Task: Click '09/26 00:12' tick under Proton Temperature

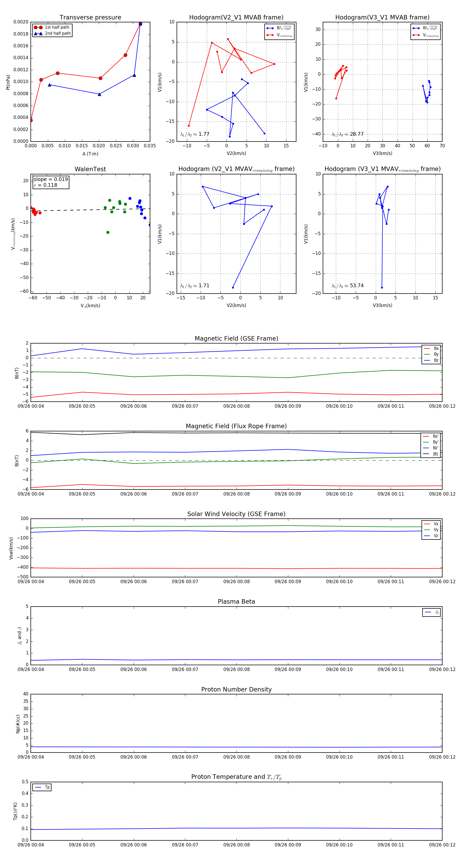Action: (x=442, y=845)
